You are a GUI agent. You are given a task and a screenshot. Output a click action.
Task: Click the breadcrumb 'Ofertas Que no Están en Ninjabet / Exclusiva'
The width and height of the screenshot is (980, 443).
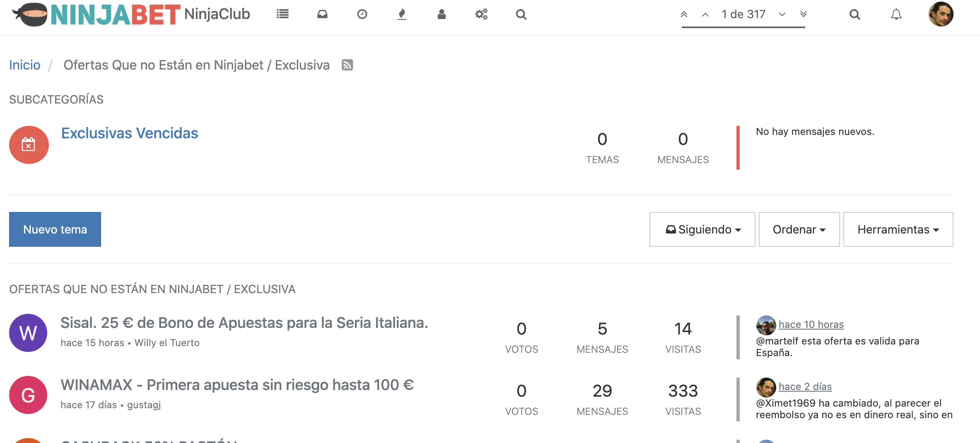196,65
